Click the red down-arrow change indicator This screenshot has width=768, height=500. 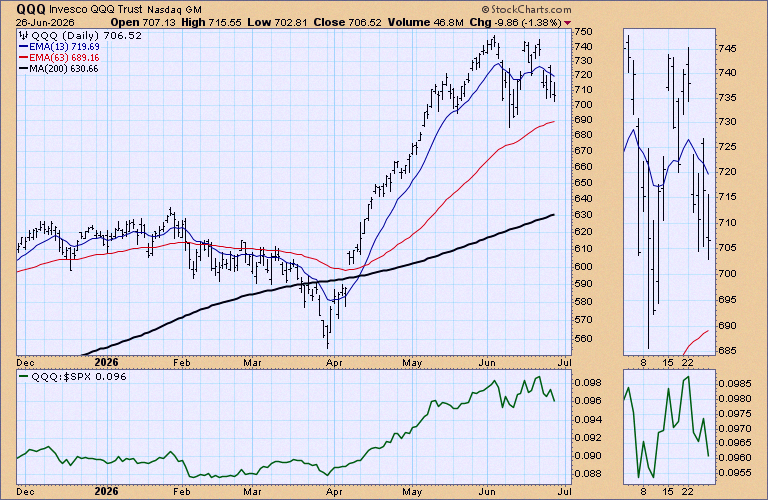[567, 23]
